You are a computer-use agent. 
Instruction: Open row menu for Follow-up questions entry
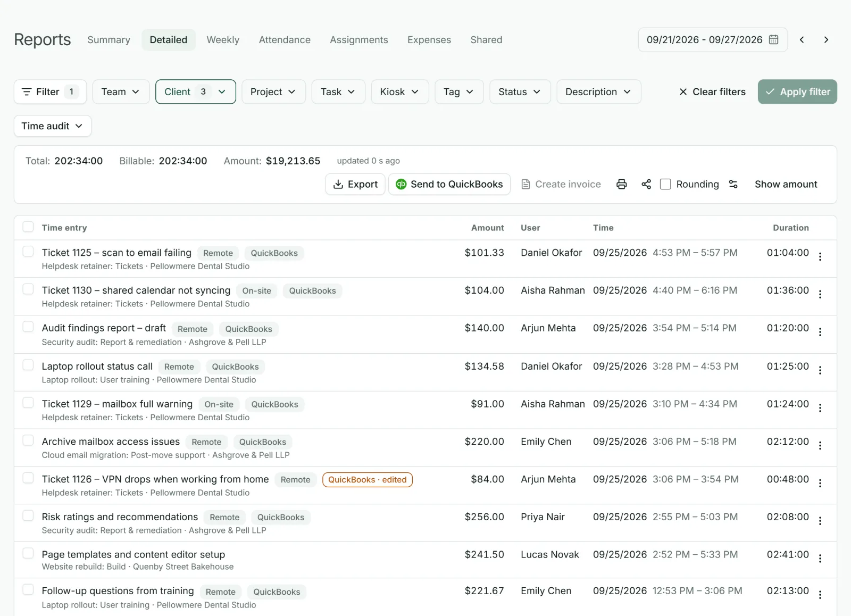[x=820, y=595]
